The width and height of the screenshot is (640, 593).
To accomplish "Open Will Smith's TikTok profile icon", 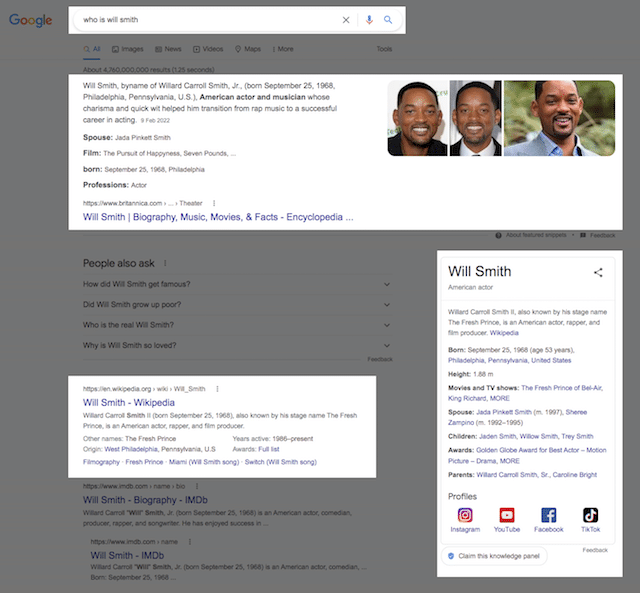I will tap(590, 515).
